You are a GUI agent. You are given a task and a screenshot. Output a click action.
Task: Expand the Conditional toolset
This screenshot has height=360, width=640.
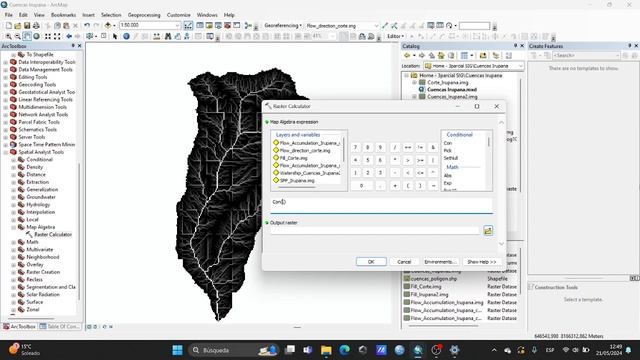pyautogui.click(x=13, y=160)
